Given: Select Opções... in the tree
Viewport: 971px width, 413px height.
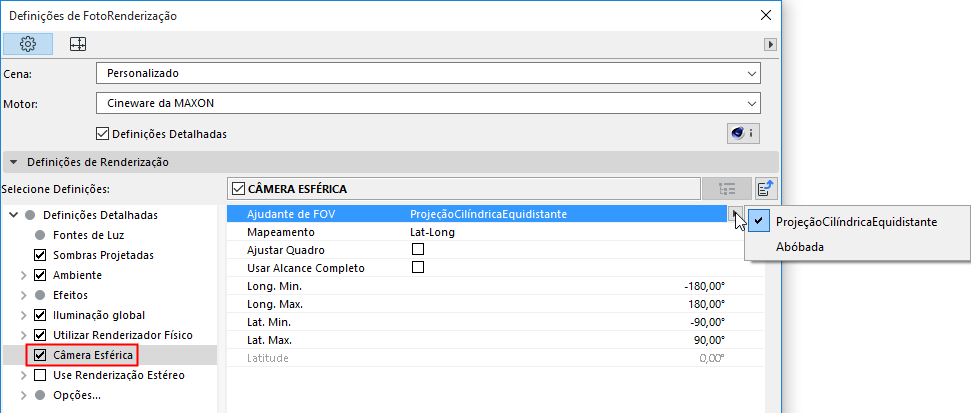Looking at the screenshot, I should click(x=77, y=395).
